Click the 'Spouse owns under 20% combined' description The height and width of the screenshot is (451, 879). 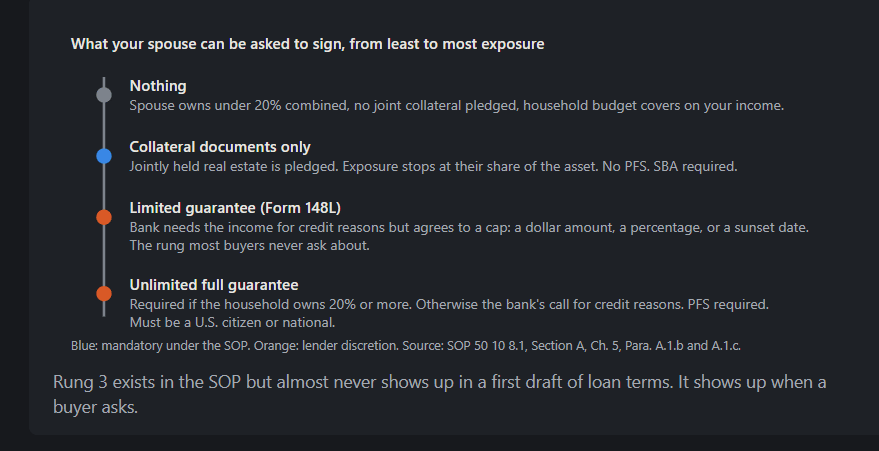click(456, 105)
